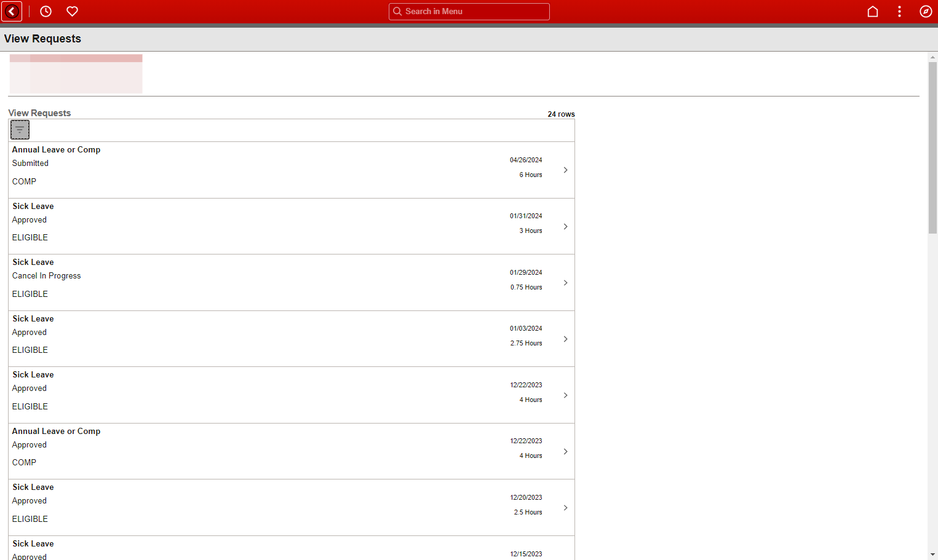The height and width of the screenshot is (560, 938).
Task: Open Favorites heart icon
Action: click(72, 12)
